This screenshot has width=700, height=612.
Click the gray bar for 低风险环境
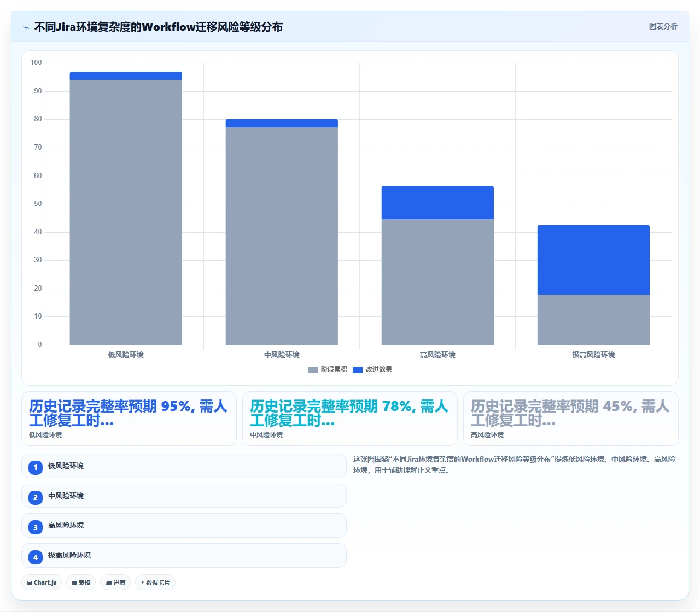point(126,212)
